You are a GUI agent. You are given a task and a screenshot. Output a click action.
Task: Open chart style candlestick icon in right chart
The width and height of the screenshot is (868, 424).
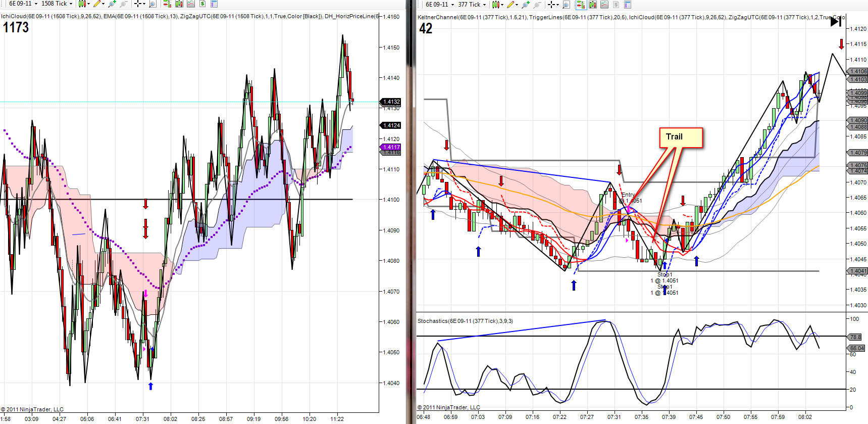tap(495, 5)
